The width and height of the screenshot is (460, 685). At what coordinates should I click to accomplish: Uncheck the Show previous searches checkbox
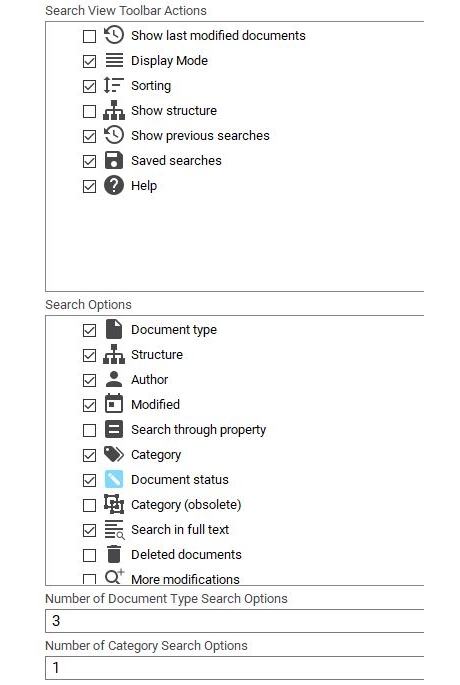(x=89, y=136)
